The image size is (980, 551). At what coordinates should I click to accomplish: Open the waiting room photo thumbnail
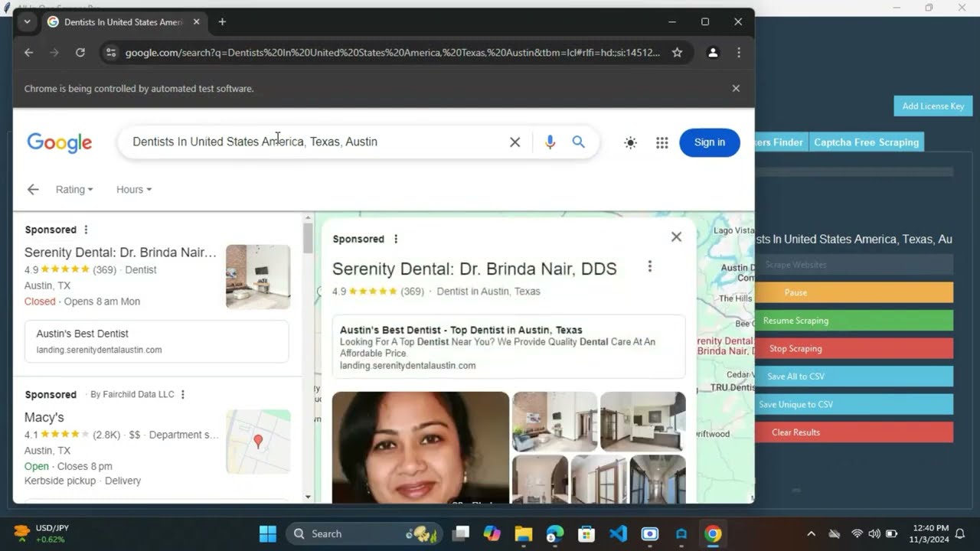coord(554,422)
